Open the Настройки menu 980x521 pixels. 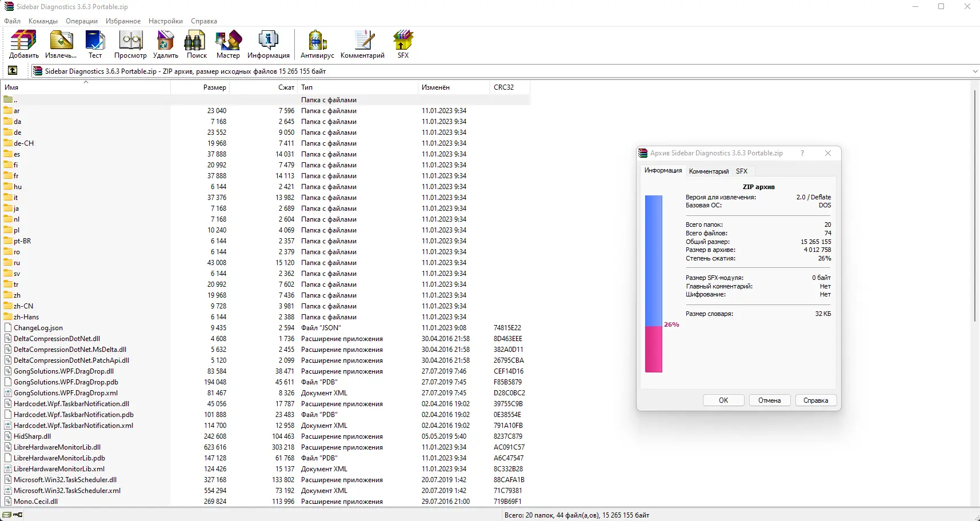166,21
